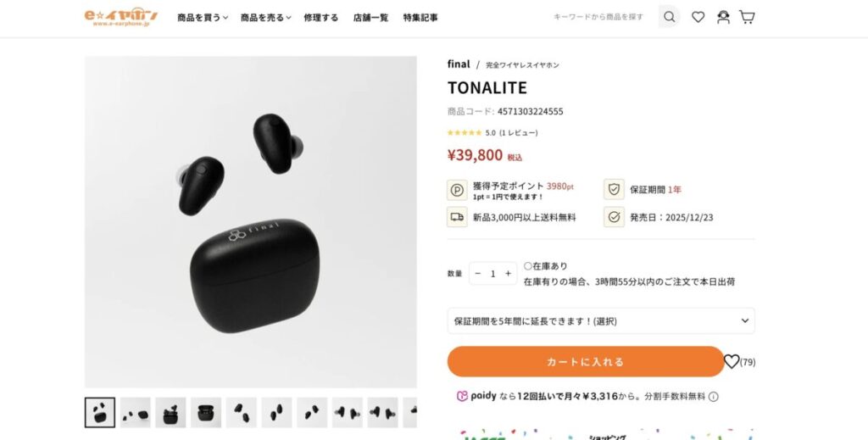Go to 修理する page
Viewport: 868px width, 440px height.
321,18
